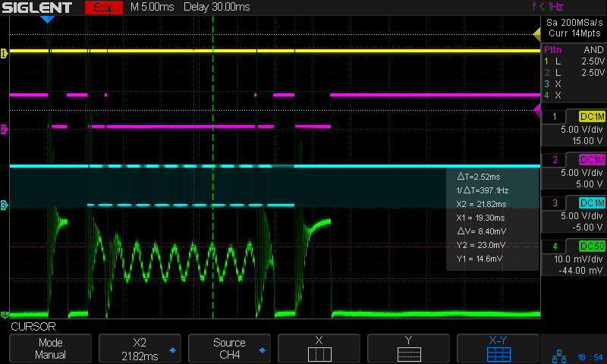This screenshot has height=364, width=607.
Task: Click the X1 = 19.30ms readout
Action: coord(480,218)
